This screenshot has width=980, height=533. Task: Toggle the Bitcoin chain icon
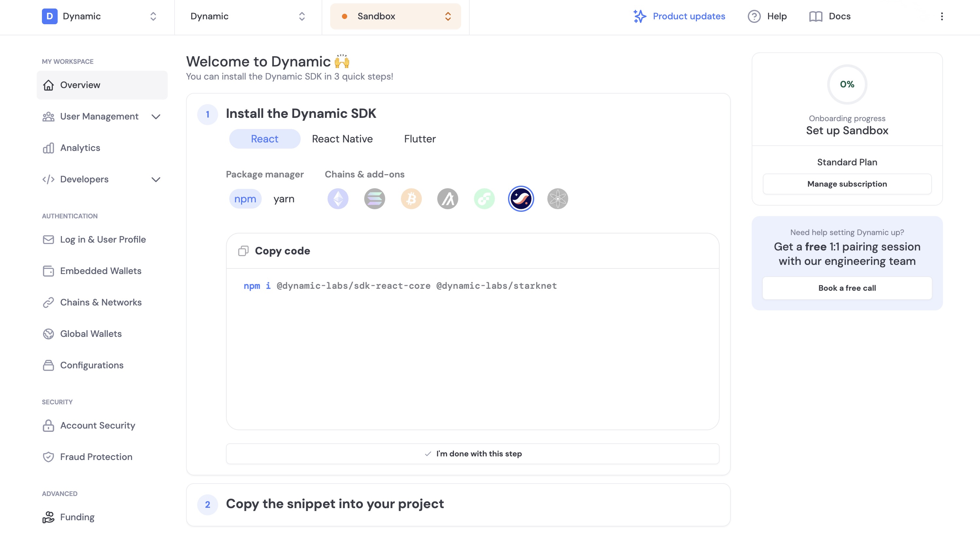pyautogui.click(x=411, y=198)
